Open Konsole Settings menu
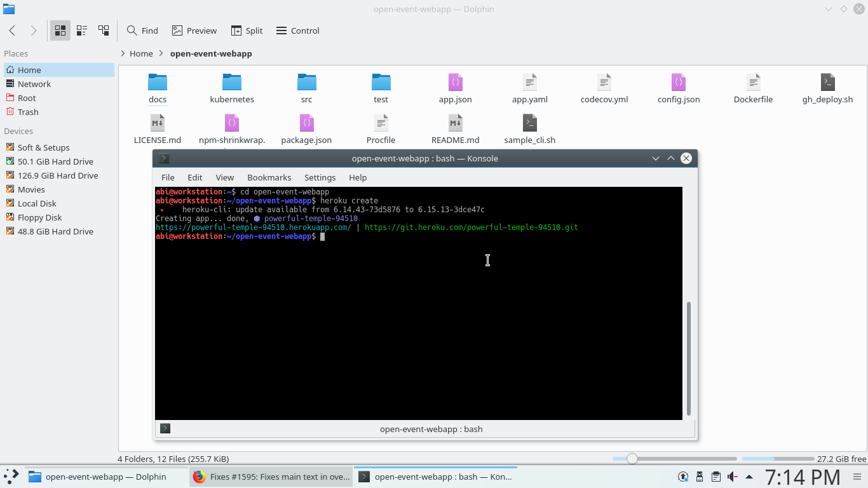 click(x=320, y=177)
